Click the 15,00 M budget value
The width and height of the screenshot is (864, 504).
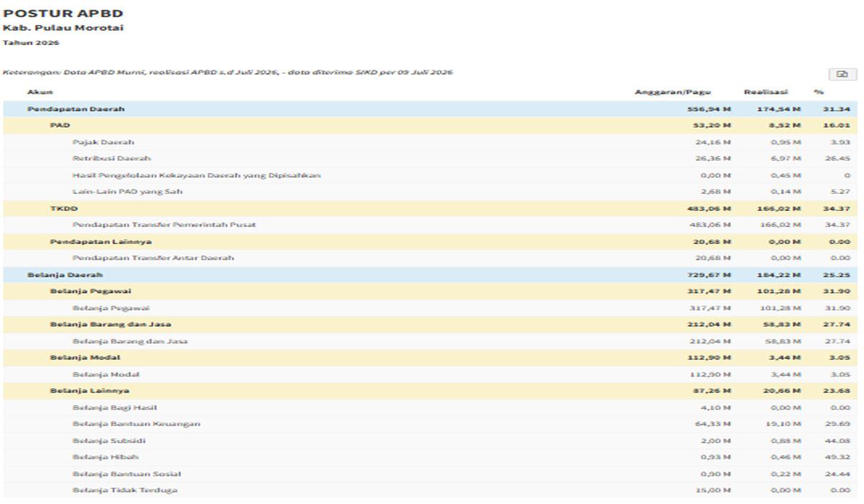[711, 490]
